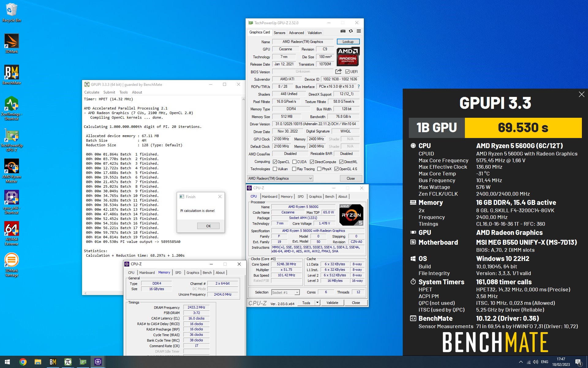Click the Ryzen 5 logo in CPU-Z

coord(351,215)
